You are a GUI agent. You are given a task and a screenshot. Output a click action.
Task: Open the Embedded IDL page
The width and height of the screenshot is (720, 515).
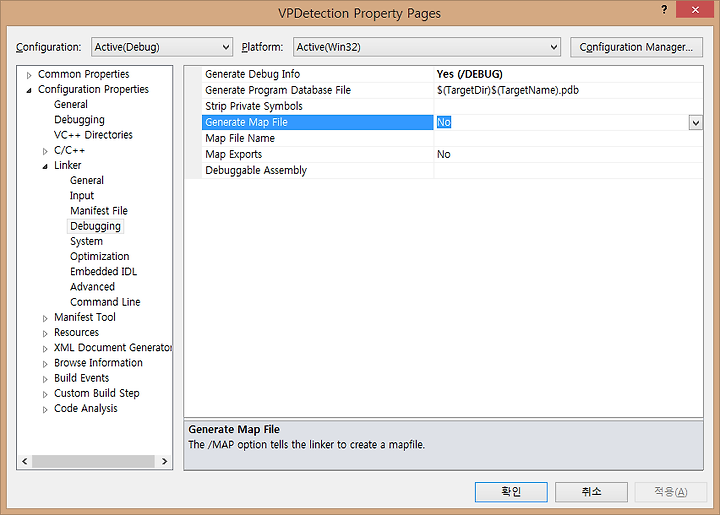point(103,271)
